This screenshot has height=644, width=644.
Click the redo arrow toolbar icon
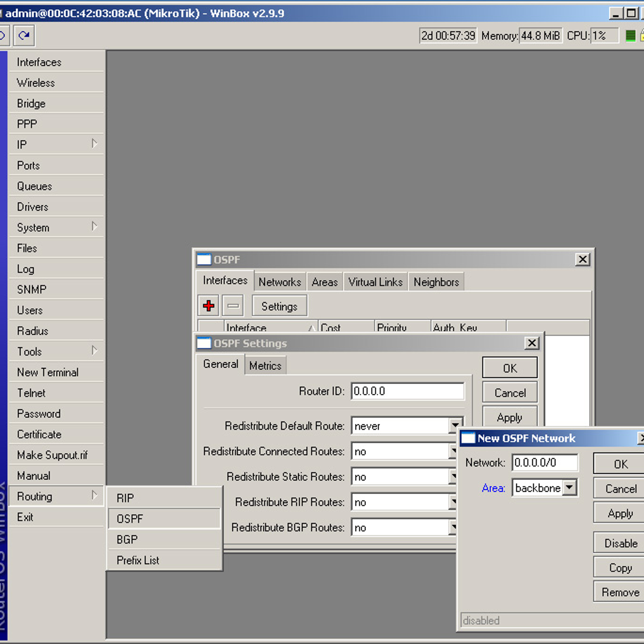coord(24,36)
